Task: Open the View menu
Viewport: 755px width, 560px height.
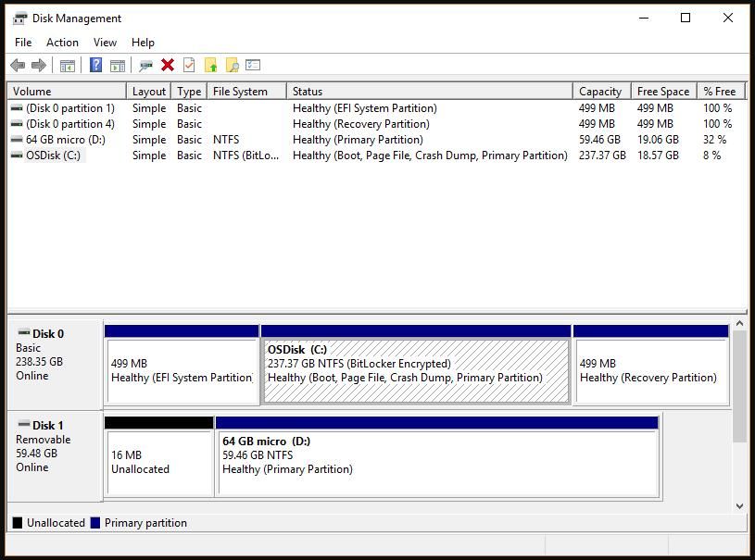Action: (105, 42)
